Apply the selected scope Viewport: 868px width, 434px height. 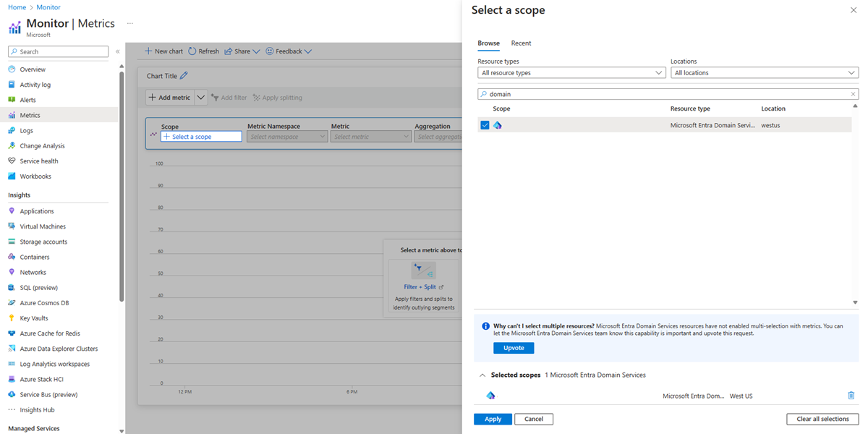(493, 419)
